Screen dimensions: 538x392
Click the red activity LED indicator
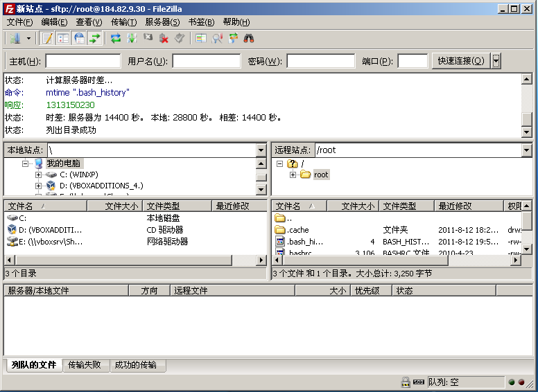tap(521, 382)
